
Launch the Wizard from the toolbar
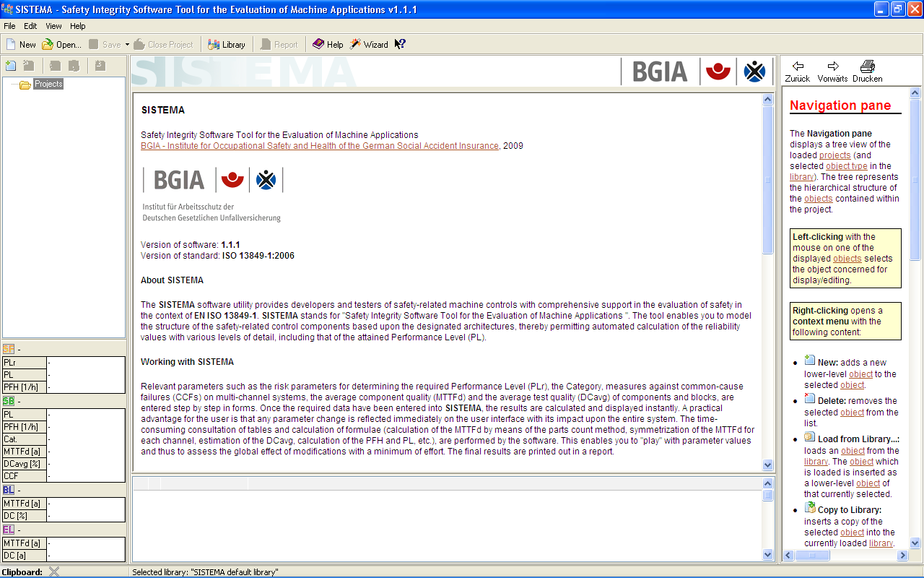click(x=369, y=44)
